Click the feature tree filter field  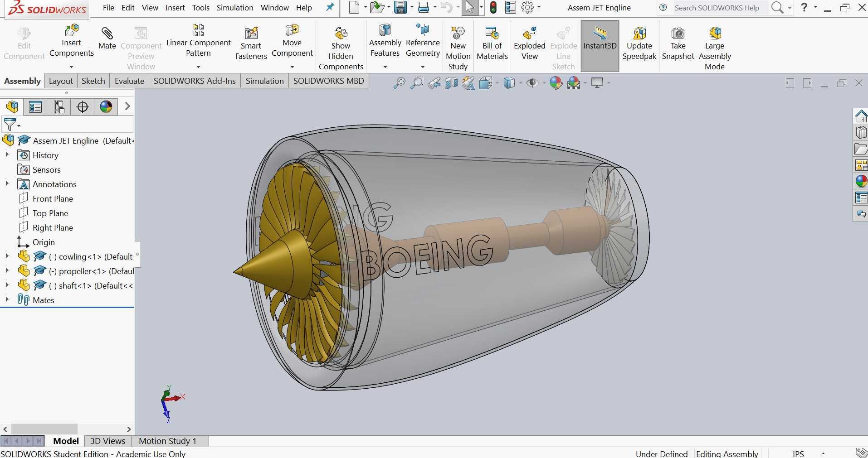click(x=68, y=124)
